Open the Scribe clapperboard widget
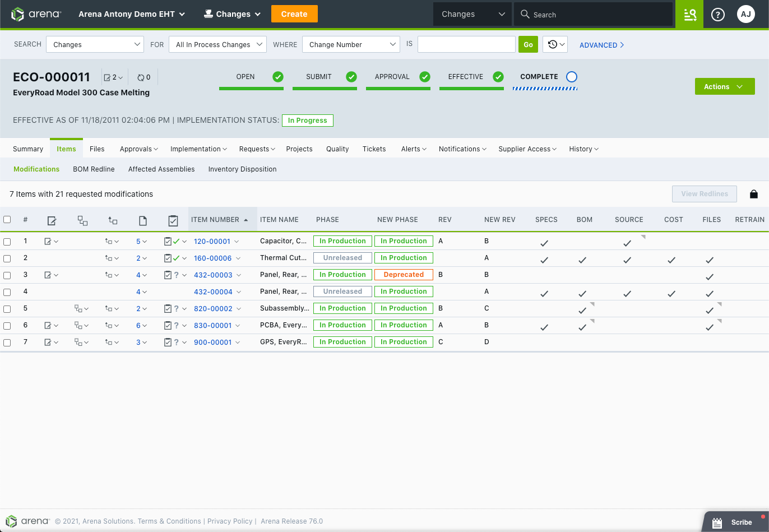Screen dimensions: 769x532 (735, 522)
